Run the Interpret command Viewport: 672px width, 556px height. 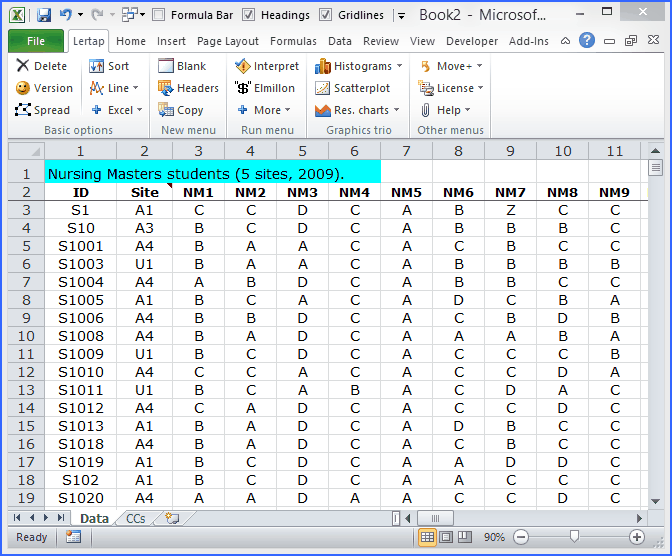243,66
